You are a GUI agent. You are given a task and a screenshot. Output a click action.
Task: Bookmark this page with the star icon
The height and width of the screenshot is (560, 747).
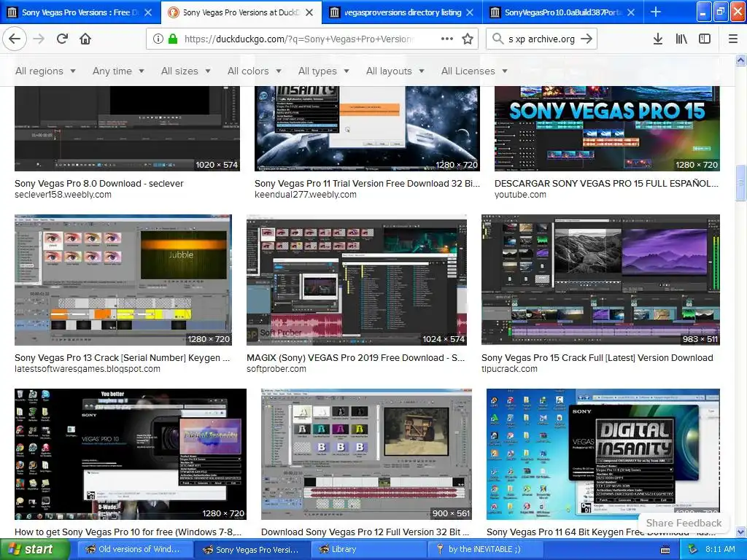[x=468, y=39]
